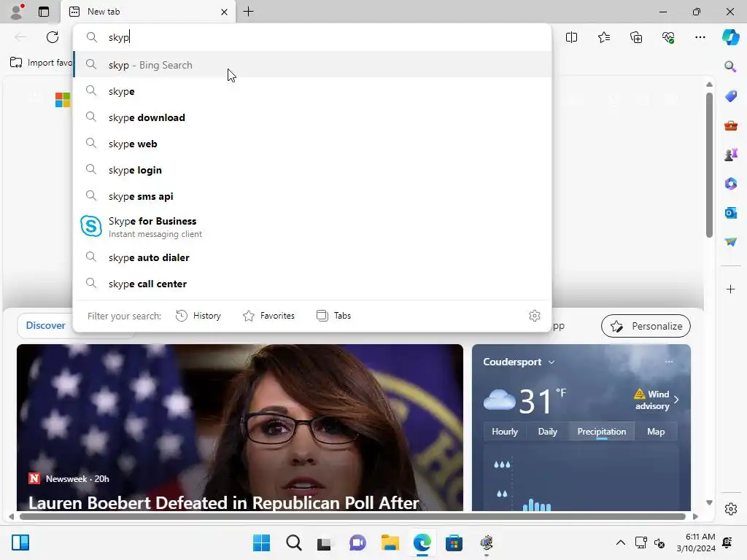Image resolution: width=747 pixels, height=560 pixels.
Task: Open taskbar Search icon
Action: [293, 542]
